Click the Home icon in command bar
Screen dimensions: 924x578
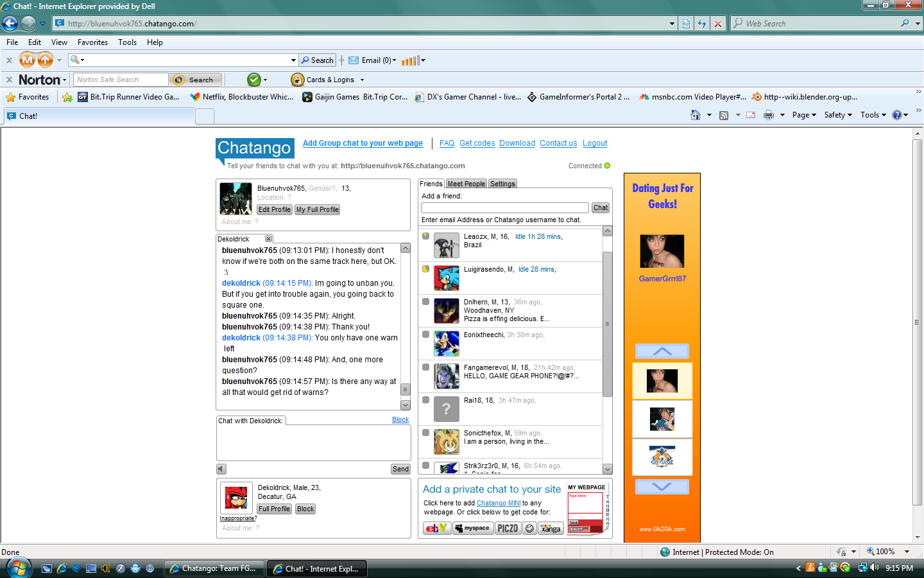coord(696,115)
